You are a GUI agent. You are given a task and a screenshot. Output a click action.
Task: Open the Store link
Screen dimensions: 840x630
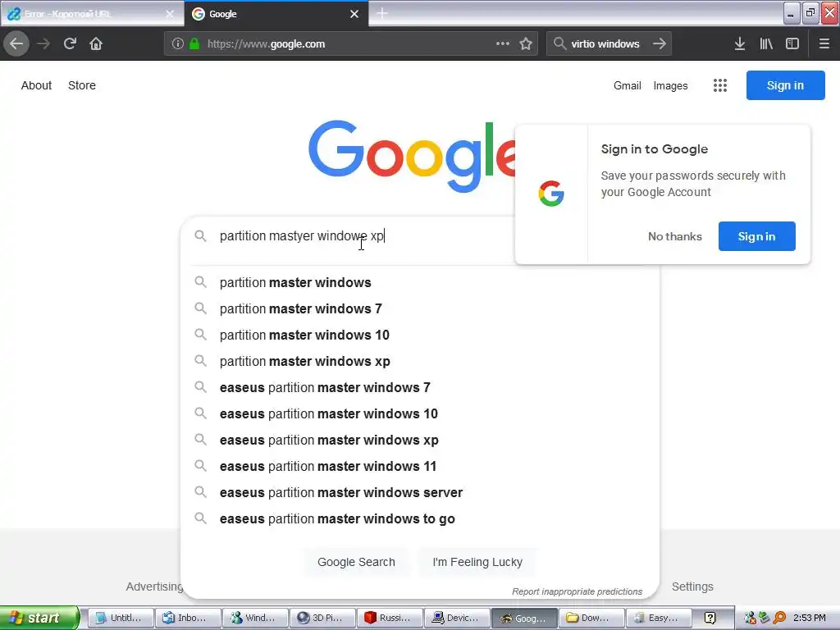click(x=82, y=85)
